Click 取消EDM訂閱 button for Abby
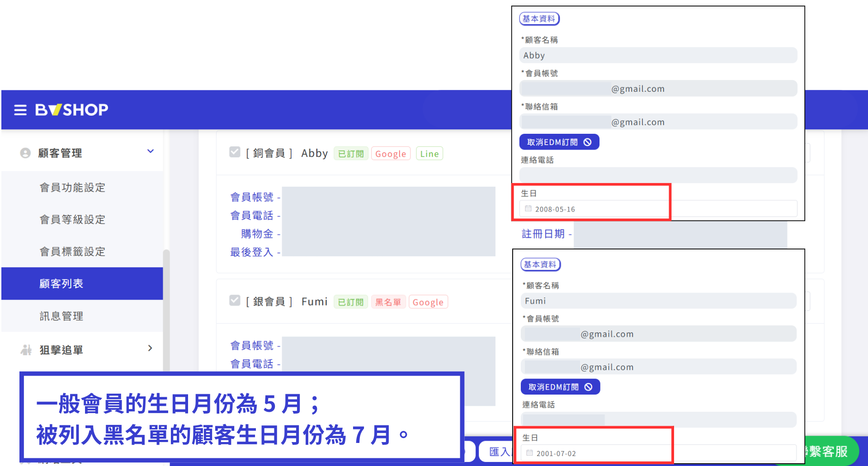The height and width of the screenshot is (466, 868). [x=559, y=142]
